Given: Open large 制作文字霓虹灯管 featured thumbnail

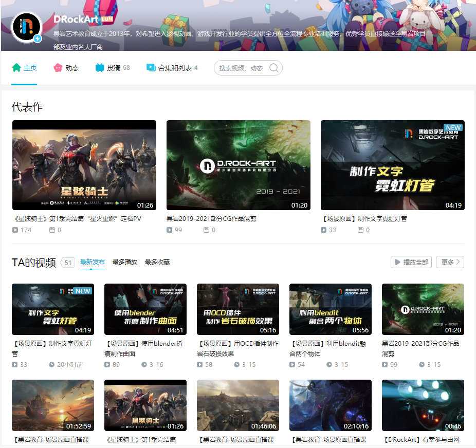Looking at the screenshot, I should click(393, 165).
